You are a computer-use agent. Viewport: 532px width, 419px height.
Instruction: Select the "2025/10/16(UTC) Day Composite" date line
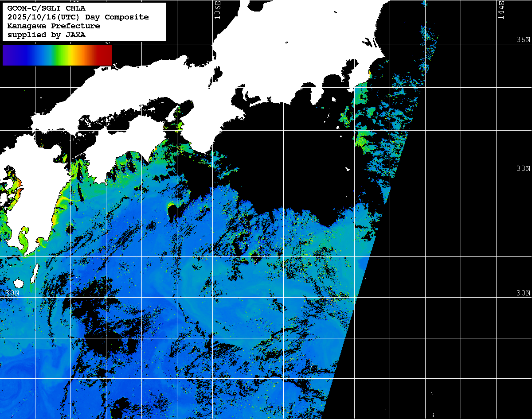pyautogui.click(x=78, y=17)
